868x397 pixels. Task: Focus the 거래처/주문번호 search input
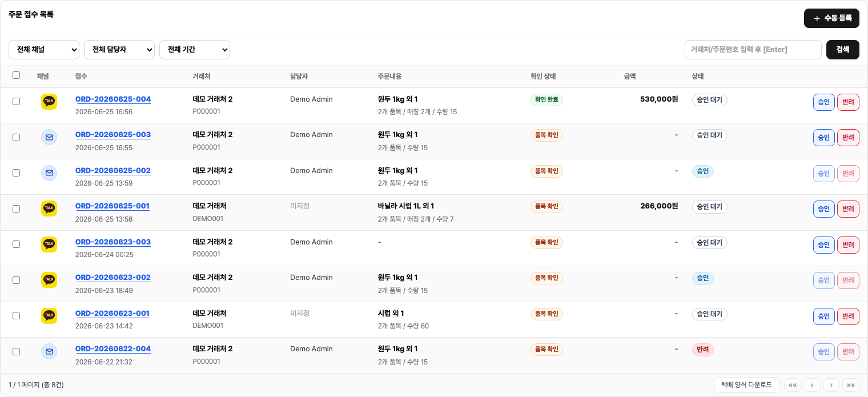[x=753, y=50]
